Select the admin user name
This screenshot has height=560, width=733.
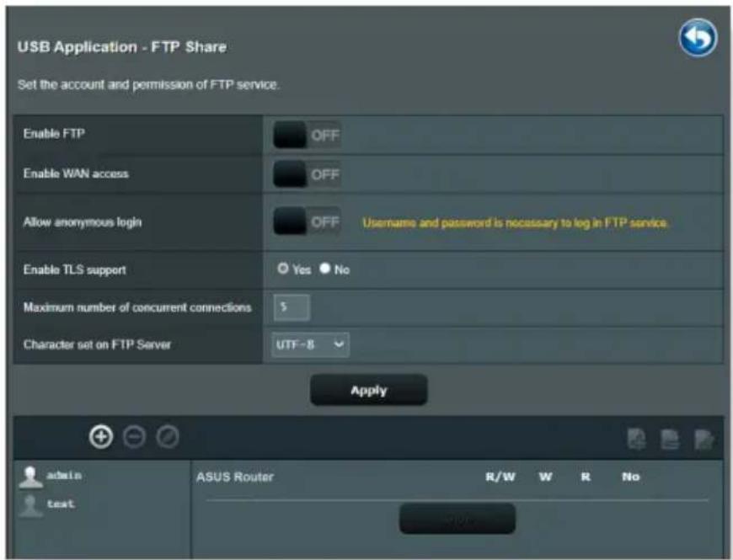(x=64, y=476)
